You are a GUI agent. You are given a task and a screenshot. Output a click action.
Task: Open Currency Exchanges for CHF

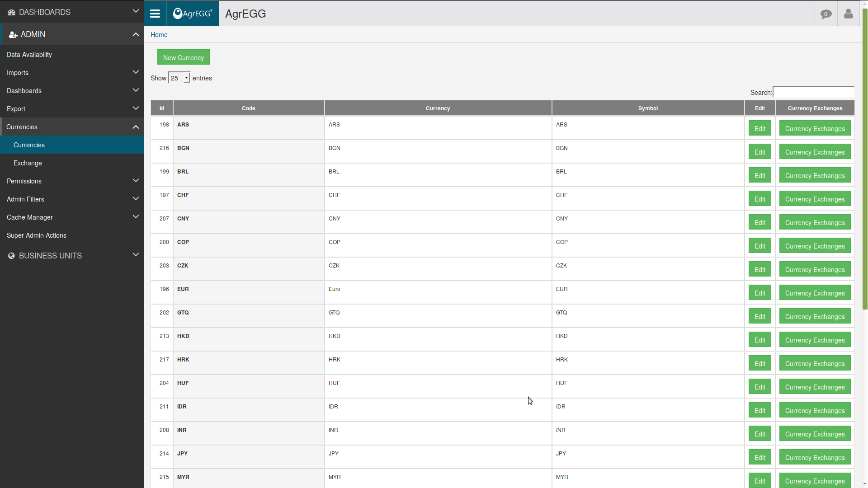(815, 199)
